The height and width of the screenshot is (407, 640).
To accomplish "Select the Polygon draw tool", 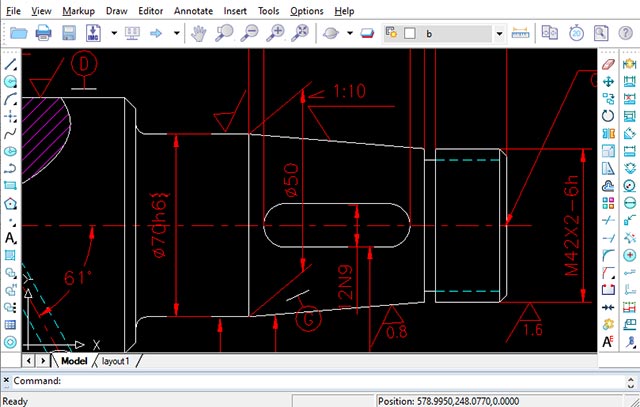I will click(10, 203).
